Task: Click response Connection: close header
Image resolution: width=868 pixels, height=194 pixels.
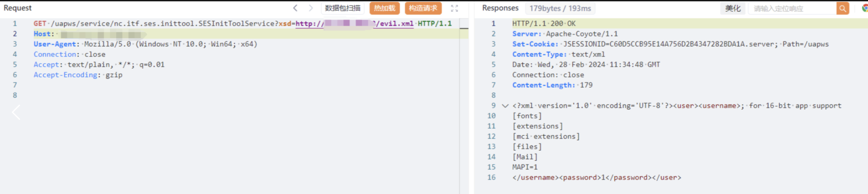Action: pyautogui.click(x=548, y=75)
